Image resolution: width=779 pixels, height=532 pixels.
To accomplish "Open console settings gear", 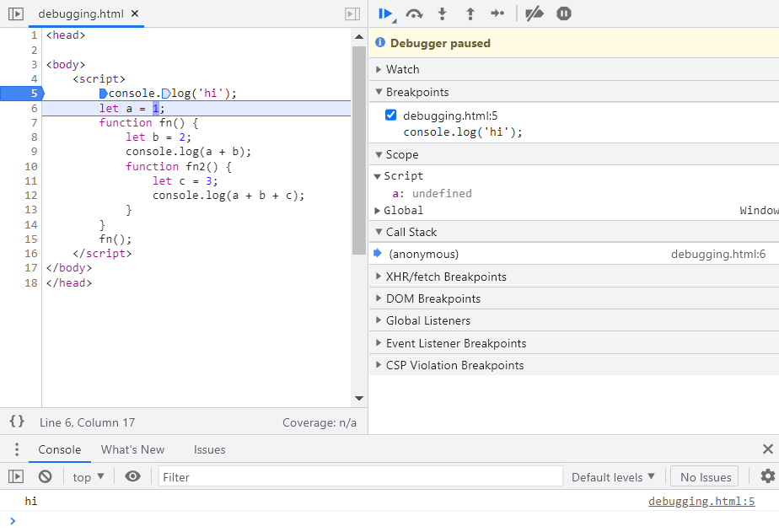I will 767,476.
